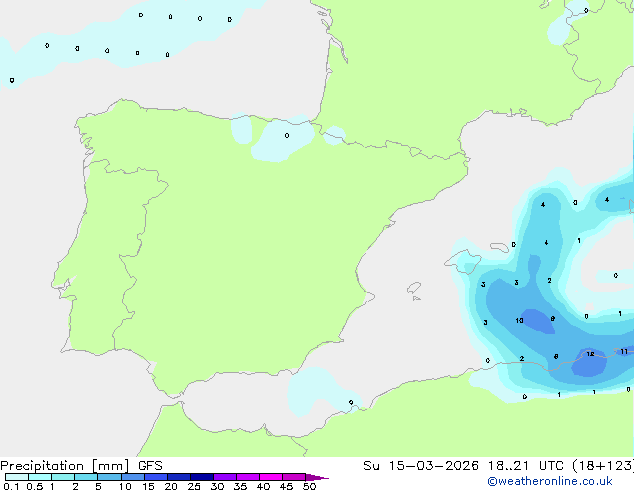634x490 pixels.
Task: Click the 'GFS' model label
Action: tap(150, 466)
